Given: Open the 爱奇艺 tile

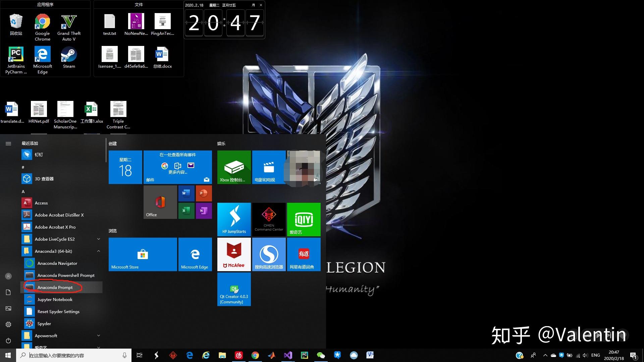Looking at the screenshot, I should [x=304, y=220].
